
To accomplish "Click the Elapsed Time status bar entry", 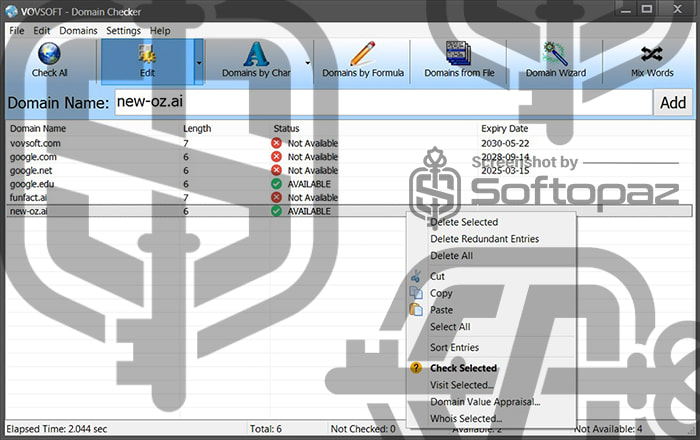I will point(57,429).
